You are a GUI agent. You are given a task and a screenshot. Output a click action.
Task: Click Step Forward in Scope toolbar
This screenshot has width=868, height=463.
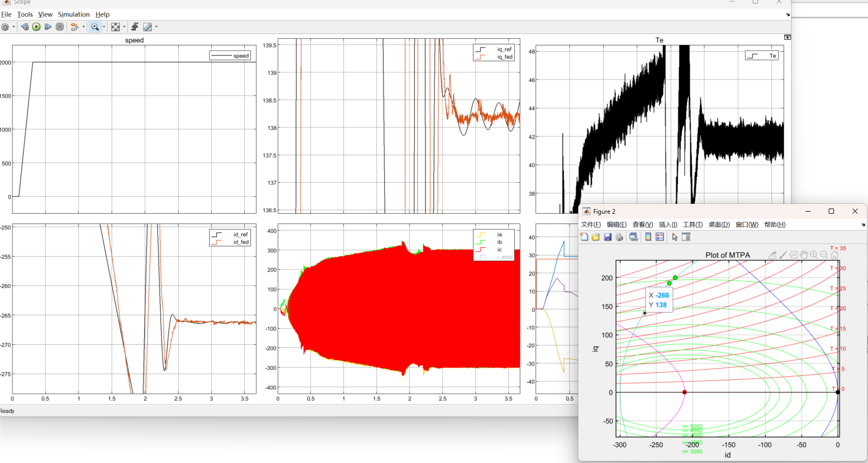pyautogui.click(x=48, y=27)
